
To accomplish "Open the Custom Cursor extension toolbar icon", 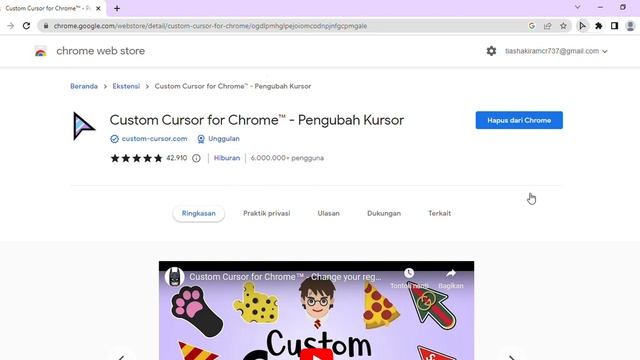I will click(582, 26).
